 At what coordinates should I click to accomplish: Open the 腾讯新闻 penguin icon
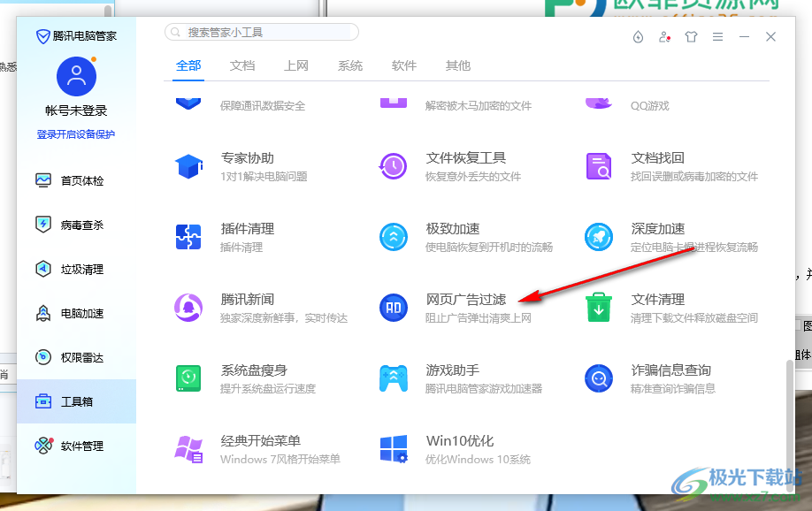(188, 308)
